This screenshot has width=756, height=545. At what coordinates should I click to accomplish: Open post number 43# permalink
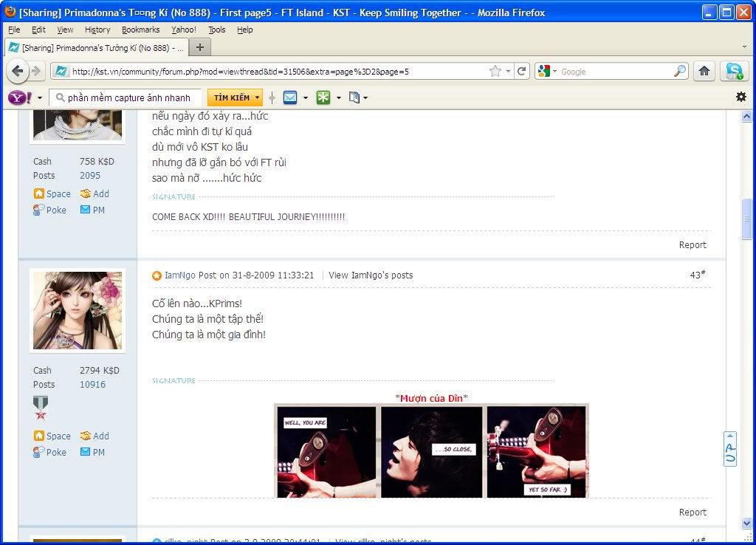[697, 275]
